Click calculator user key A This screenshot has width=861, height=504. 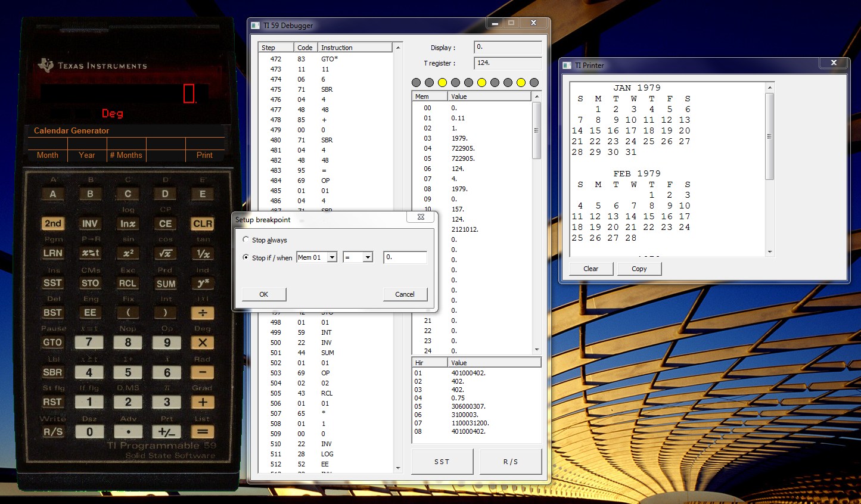point(52,194)
